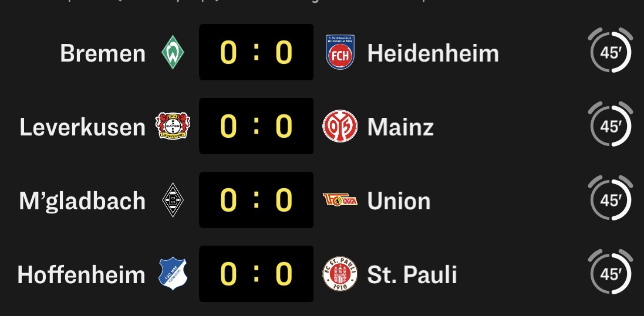
Task: Click the Mainz 05 club logo
Action: (x=339, y=126)
